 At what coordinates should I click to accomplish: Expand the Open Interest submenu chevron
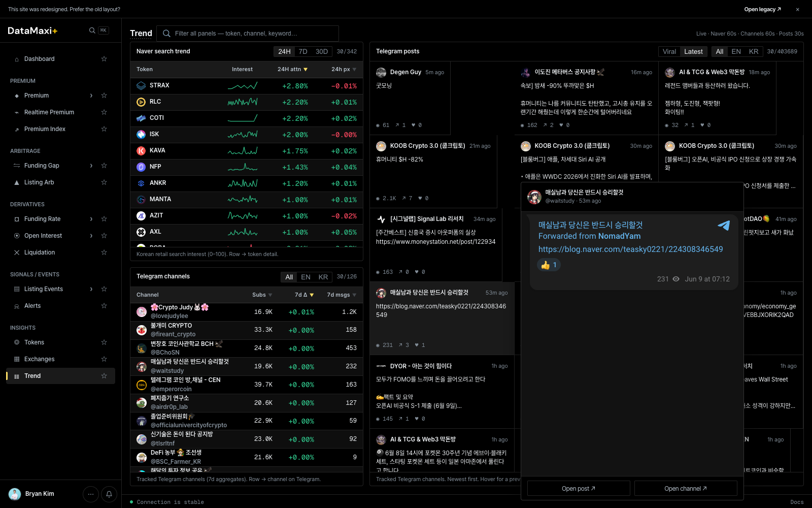pyautogui.click(x=91, y=236)
